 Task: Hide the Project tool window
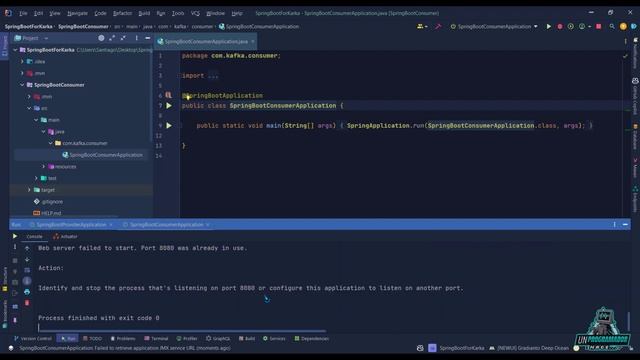point(147,38)
